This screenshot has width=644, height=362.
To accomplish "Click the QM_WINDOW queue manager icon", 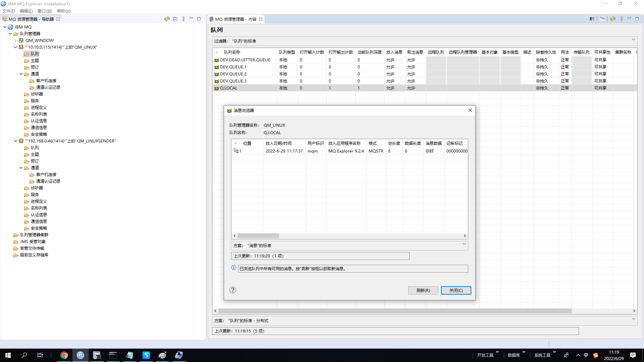I will (x=21, y=41).
